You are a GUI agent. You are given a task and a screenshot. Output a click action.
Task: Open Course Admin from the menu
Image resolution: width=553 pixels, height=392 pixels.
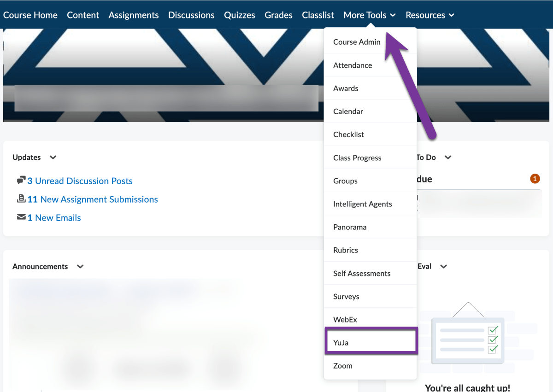point(357,41)
